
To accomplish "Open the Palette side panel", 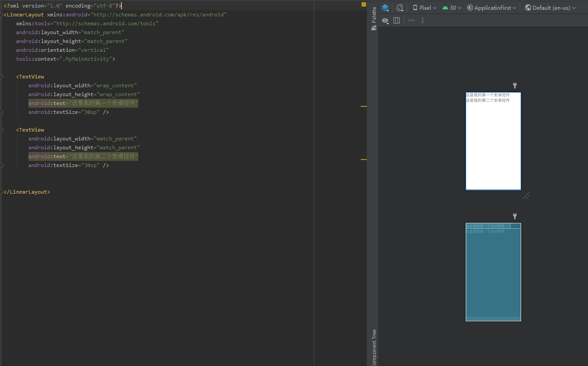I will (374, 19).
